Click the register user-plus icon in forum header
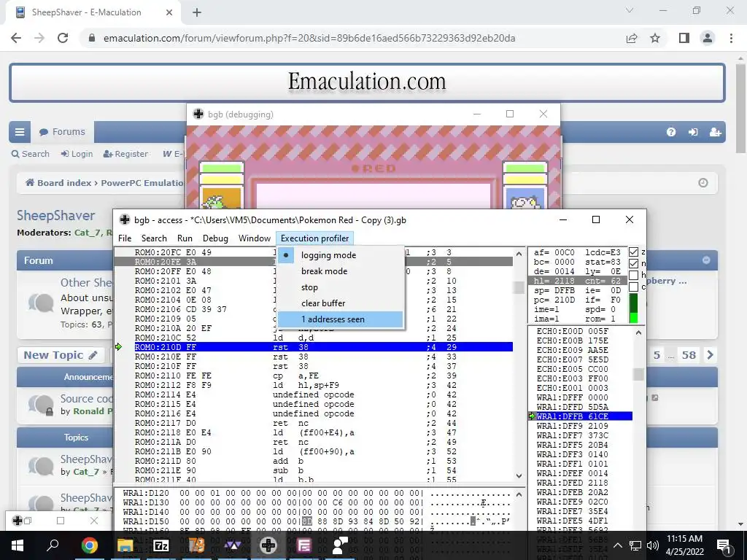747x560 pixels. point(715,133)
